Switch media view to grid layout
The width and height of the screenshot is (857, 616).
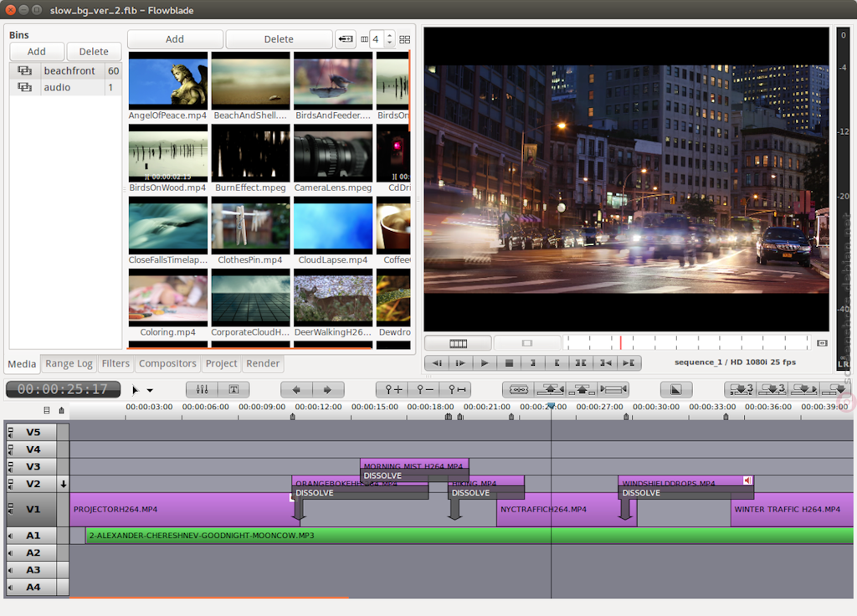404,39
